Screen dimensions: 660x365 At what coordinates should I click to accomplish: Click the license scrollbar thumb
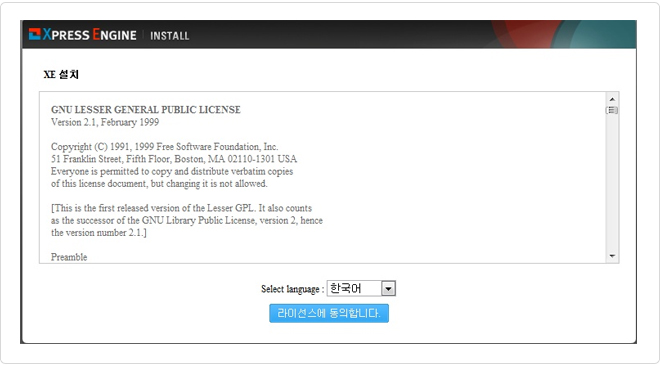612,110
